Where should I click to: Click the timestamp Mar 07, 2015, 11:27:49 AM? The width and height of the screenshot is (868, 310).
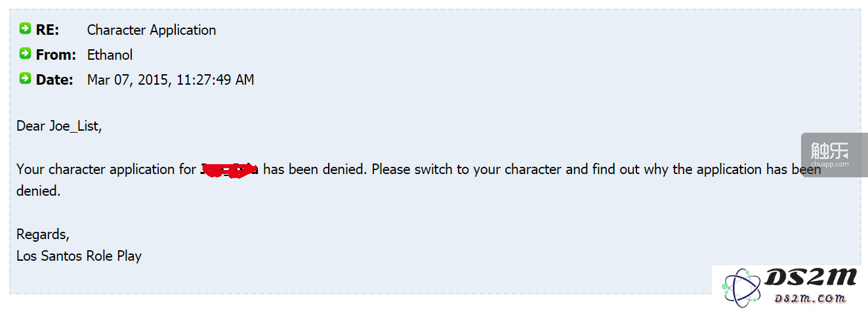coord(171,80)
